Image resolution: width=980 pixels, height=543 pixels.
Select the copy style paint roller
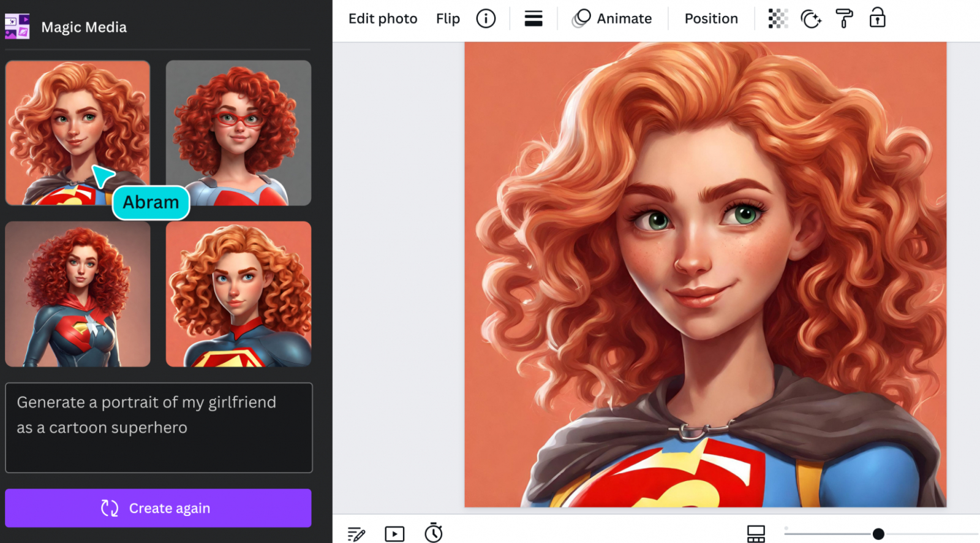point(845,18)
